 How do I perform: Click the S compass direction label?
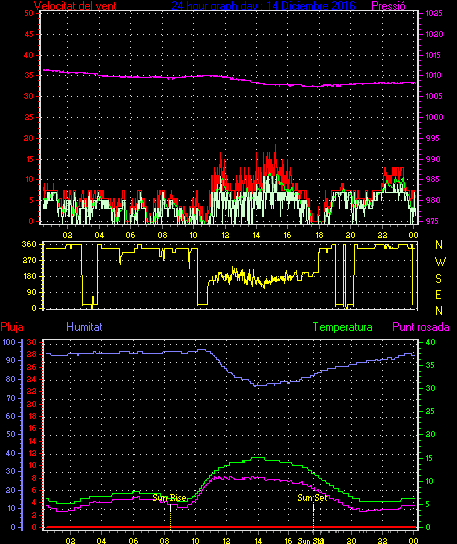click(439, 278)
